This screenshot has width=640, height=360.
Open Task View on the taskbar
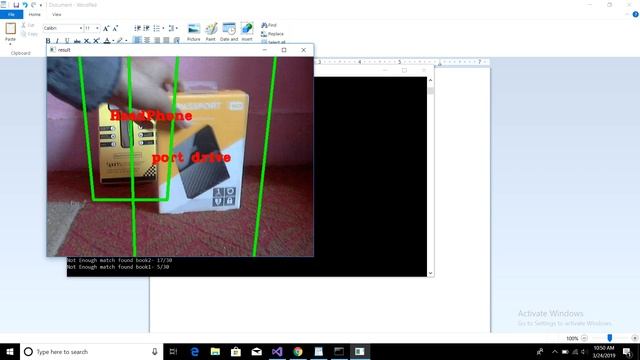coord(173,351)
